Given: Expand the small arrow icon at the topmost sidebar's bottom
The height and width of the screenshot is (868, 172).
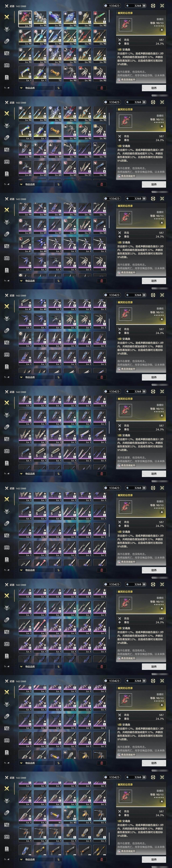Looking at the screenshot, I should click(x=6, y=88).
